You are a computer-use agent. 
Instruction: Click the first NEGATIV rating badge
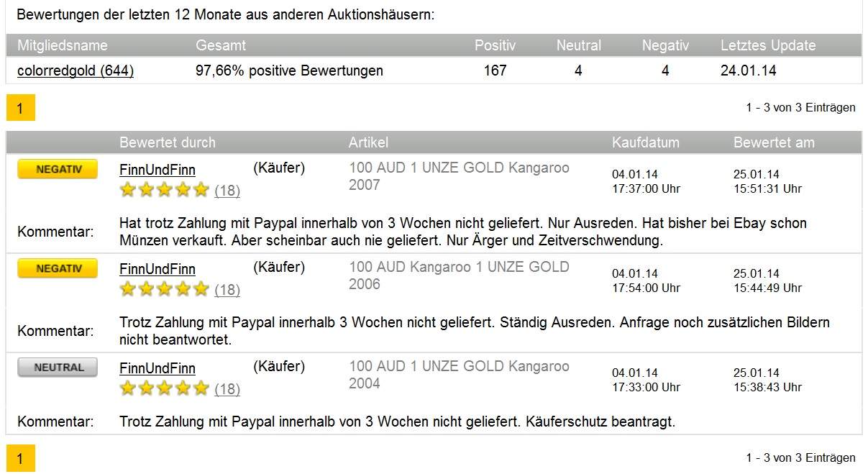coord(58,169)
